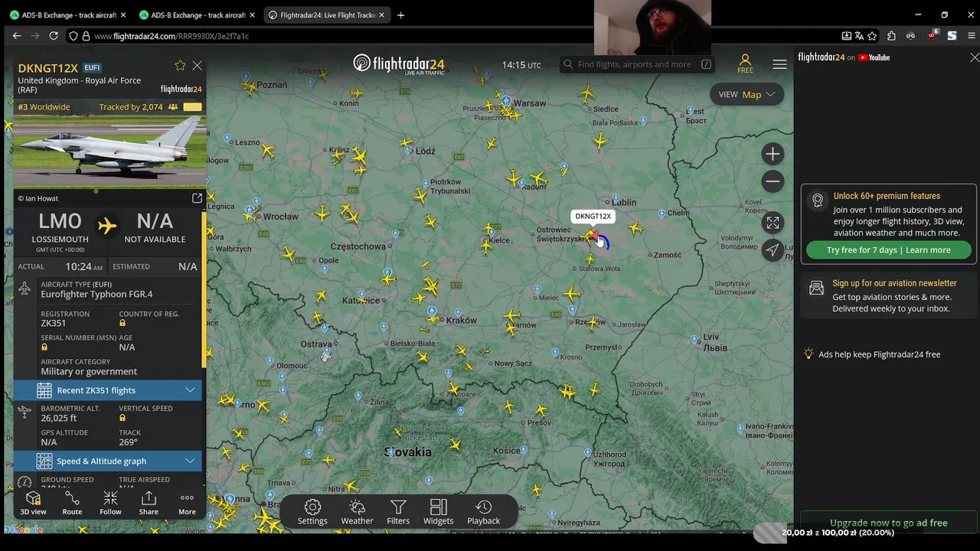Image resolution: width=980 pixels, height=551 pixels.
Task: Close the DKNGT12X flight panel
Action: tap(197, 66)
